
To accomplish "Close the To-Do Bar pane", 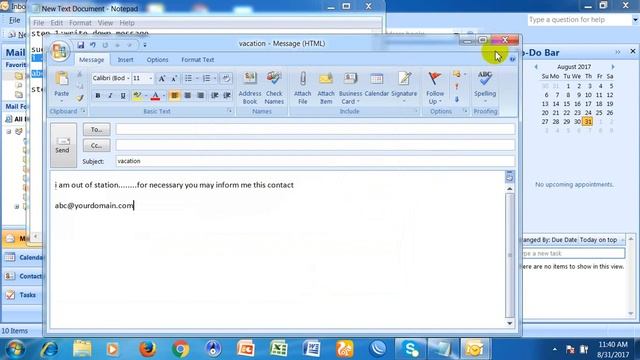I will [x=633, y=51].
